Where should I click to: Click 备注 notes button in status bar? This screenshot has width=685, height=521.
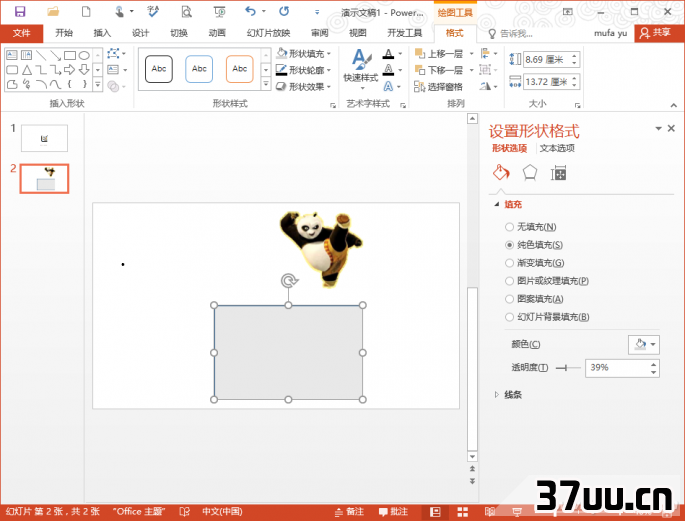pyautogui.click(x=349, y=512)
